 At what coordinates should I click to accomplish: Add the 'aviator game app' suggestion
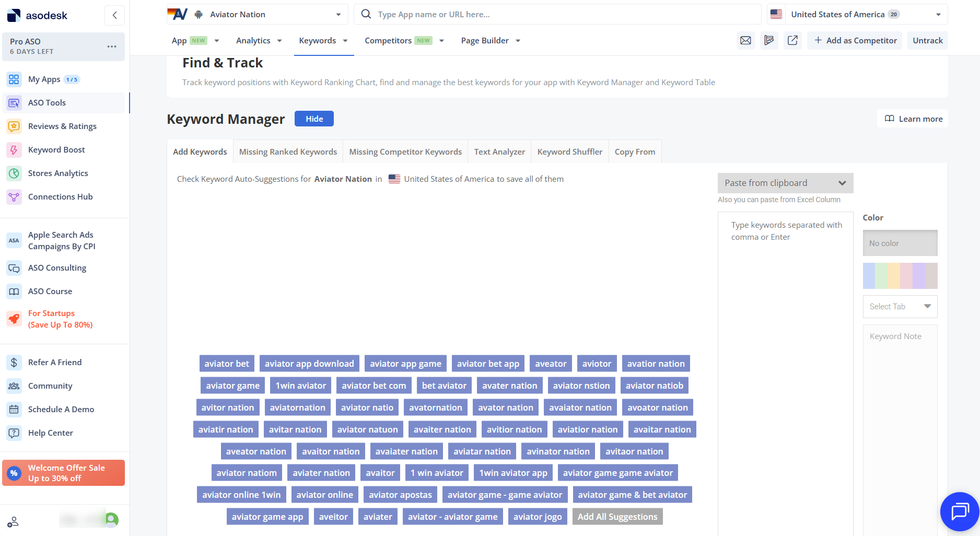point(267,517)
